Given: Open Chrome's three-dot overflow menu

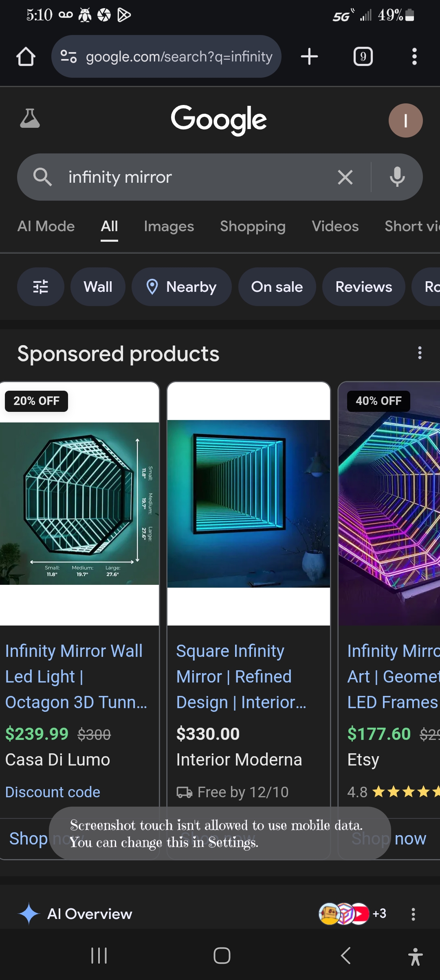Looking at the screenshot, I should pyautogui.click(x=414, y=57).
